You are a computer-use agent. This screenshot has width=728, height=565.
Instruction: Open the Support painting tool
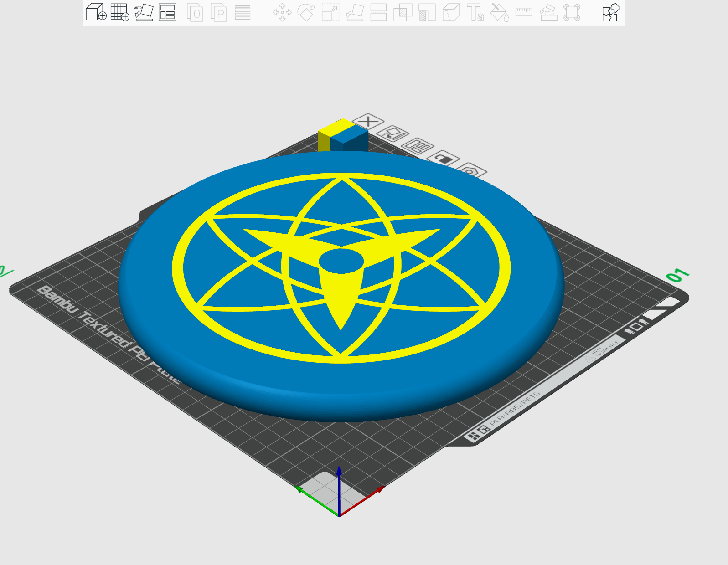tap(427, 12)
